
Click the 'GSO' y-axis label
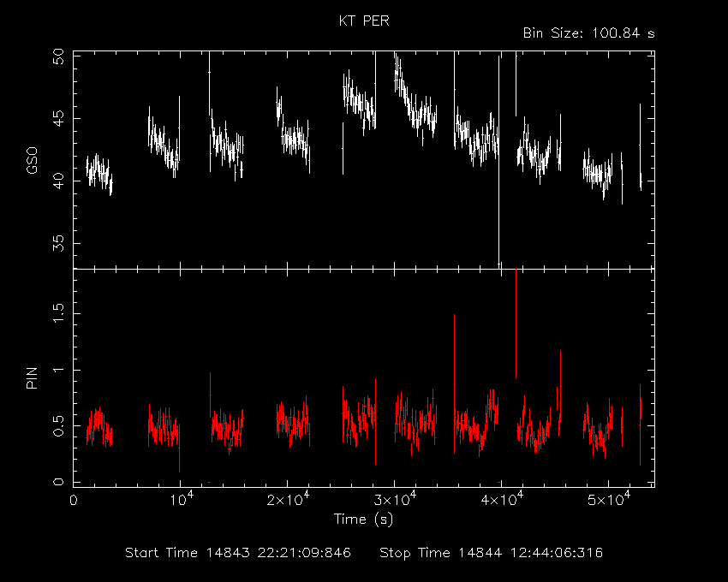(x=32, y=161)
